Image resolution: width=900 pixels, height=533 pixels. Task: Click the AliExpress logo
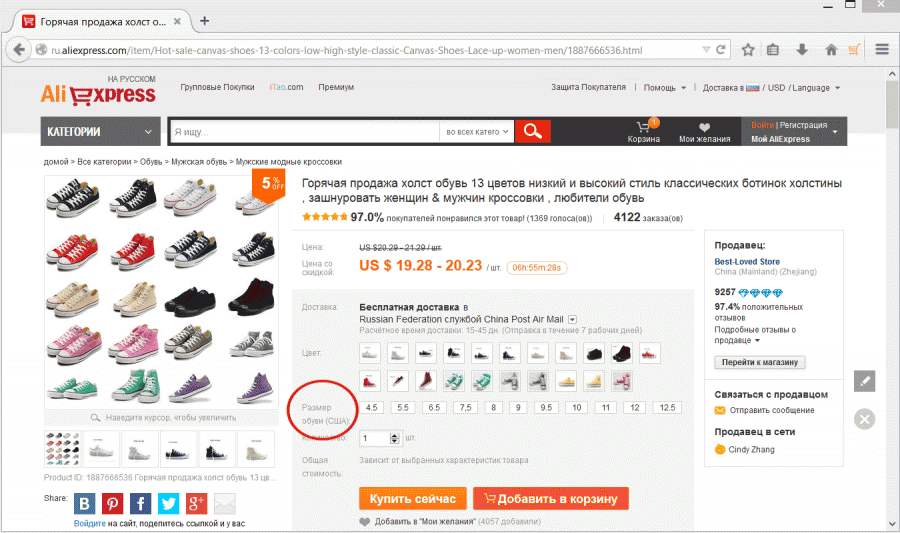click(98, 94)
